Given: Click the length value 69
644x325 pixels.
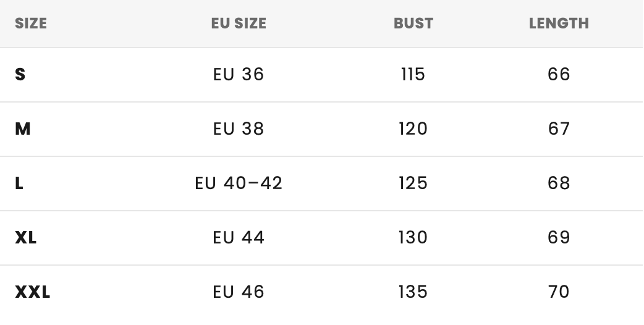Looking at the screenshot, I should pos(559,238).
